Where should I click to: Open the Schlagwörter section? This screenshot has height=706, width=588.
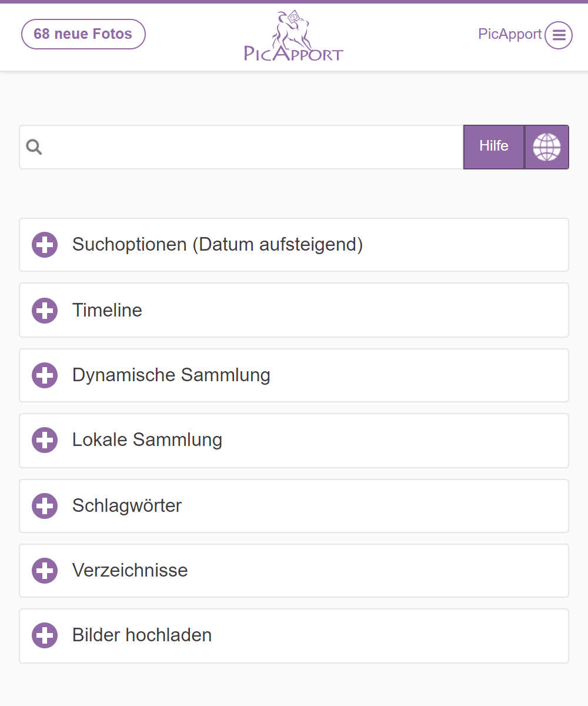point(127,506)
